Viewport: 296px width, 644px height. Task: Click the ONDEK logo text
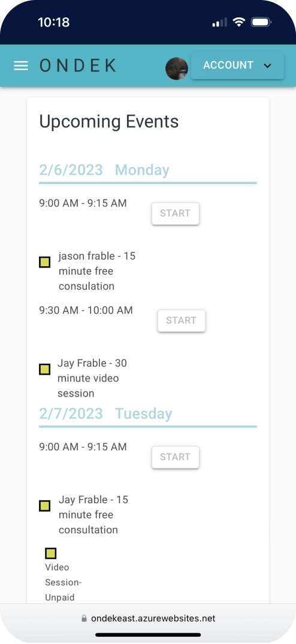point(78,66)
